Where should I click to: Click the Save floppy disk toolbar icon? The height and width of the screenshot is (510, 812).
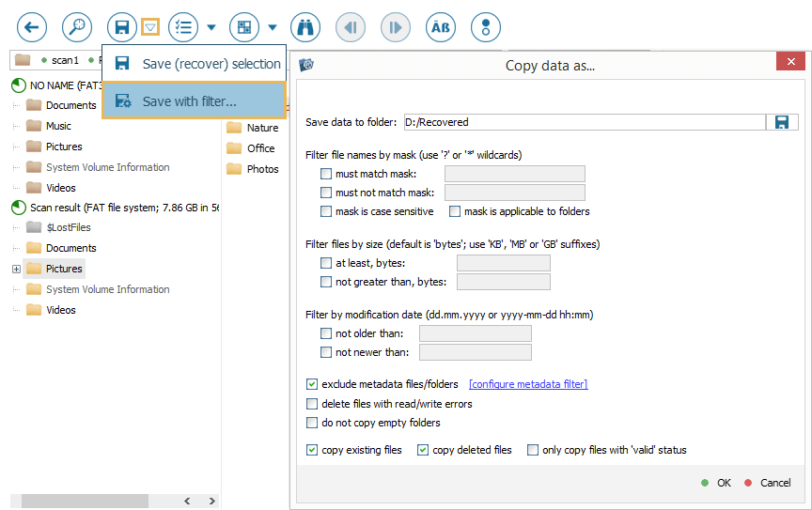point(122,27)
